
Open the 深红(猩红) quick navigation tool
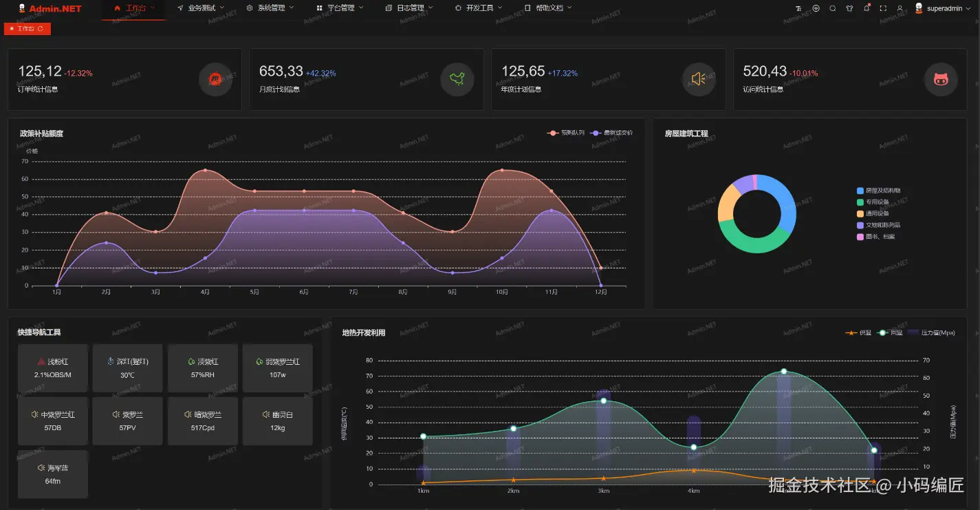tap(128, 368)
